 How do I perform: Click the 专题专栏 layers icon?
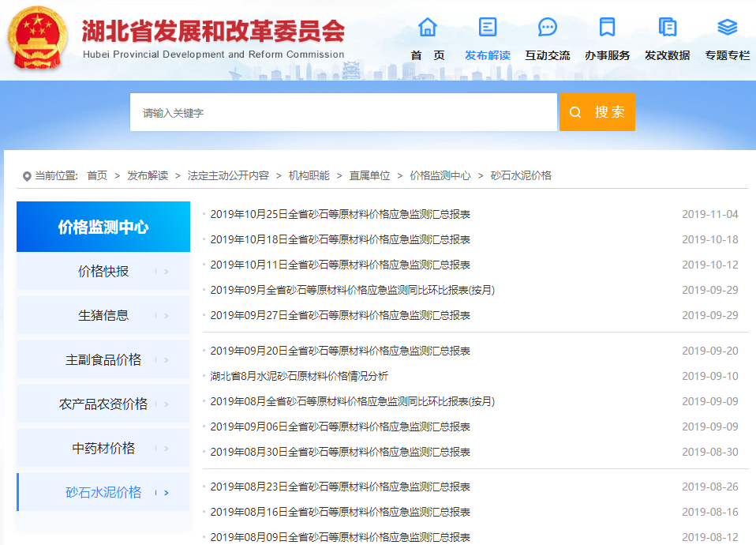(727, 27)
